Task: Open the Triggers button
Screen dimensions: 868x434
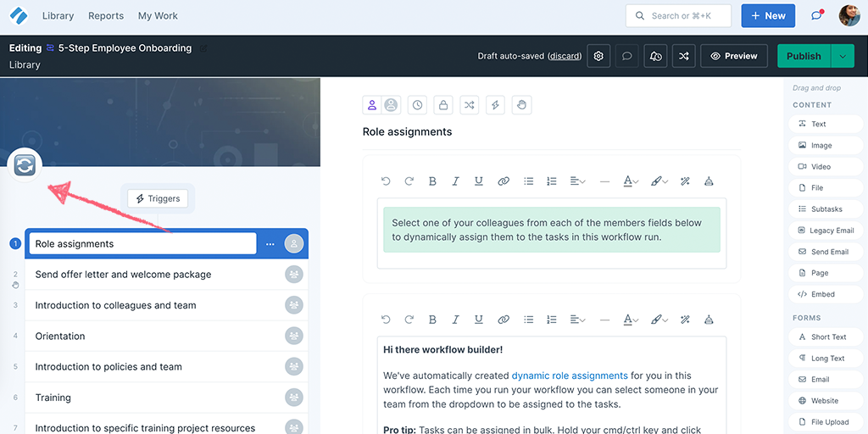Action: 158,198
